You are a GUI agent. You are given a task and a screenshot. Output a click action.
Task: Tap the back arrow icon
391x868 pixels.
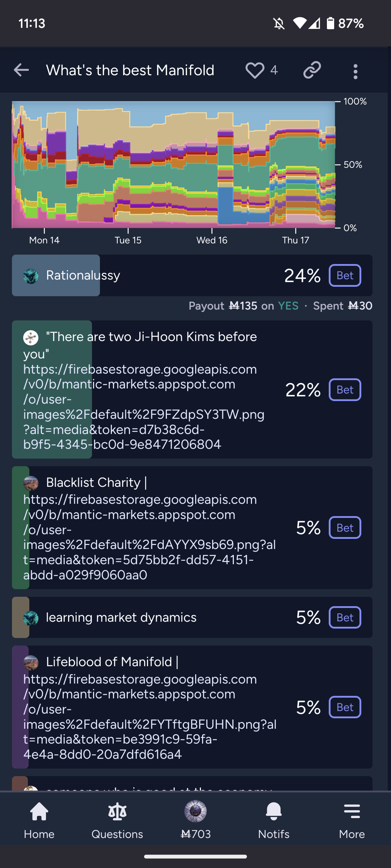pos(21,70)
